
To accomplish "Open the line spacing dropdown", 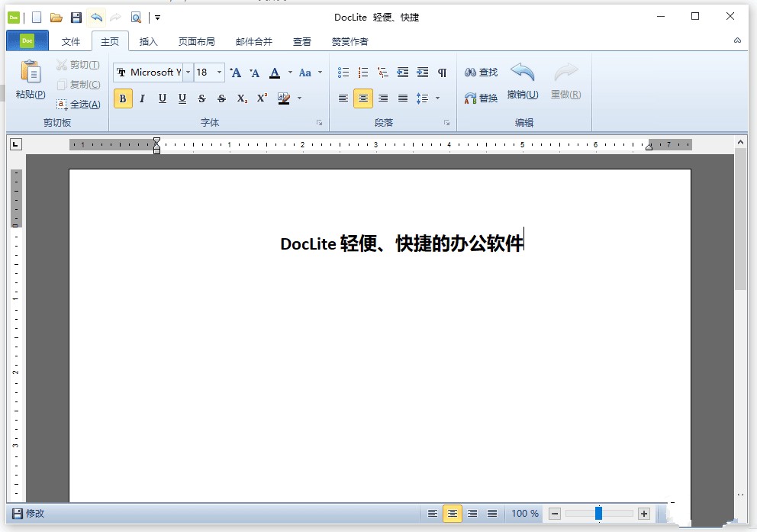I will click(437, 98).
